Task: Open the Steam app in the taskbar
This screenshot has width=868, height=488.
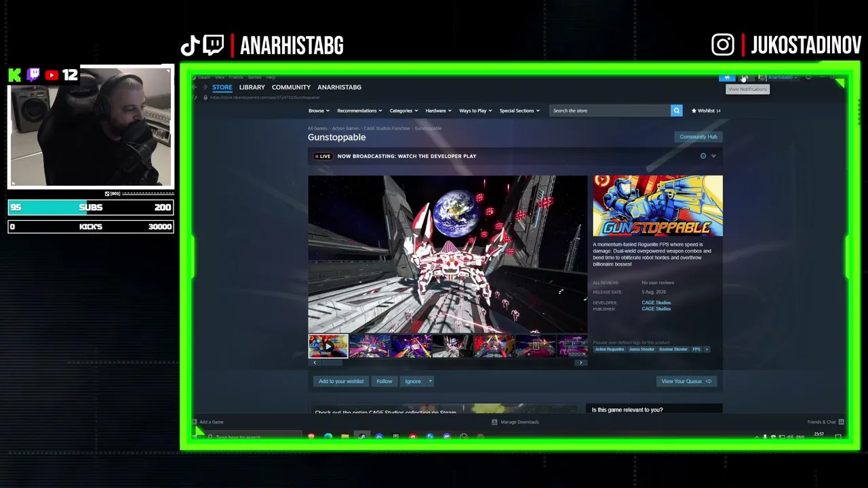Action: (x=362, y=436)
